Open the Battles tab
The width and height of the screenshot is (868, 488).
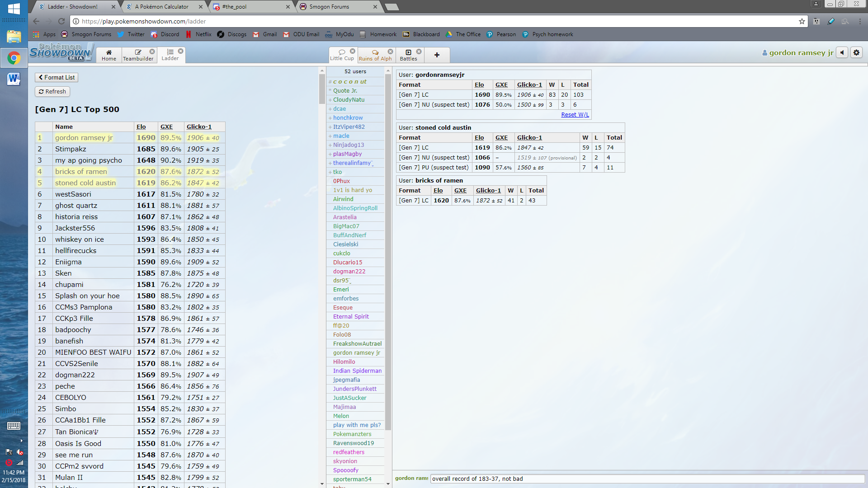409,55
